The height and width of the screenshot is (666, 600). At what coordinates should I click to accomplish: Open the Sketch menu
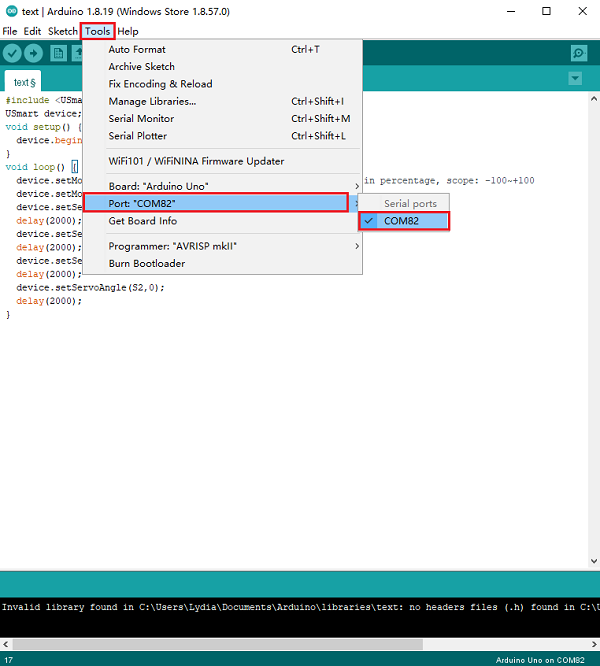(x=62, y=31)
